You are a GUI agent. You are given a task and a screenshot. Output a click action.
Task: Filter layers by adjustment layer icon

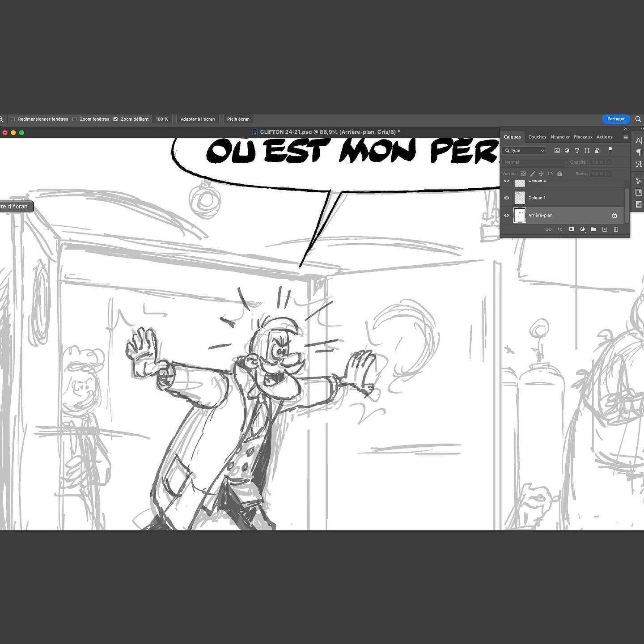tap(567, 151)
